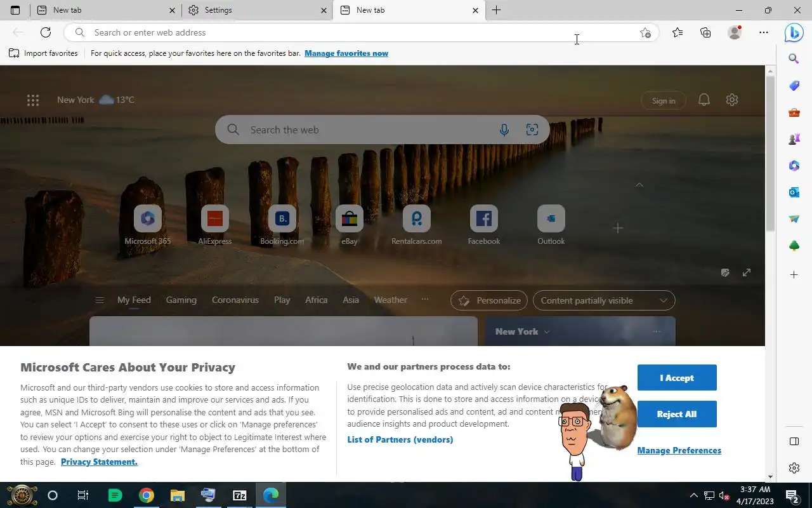The width and height of the screenshot is (812, 508).
Task: Open the sidebar Drop paper plane icon
Action: click(x=794, y=218)
